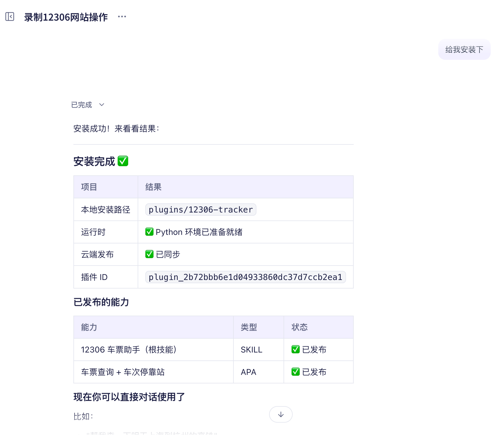Click the 已完成 status label
504x435 pixels.
(x=82, y=105)
